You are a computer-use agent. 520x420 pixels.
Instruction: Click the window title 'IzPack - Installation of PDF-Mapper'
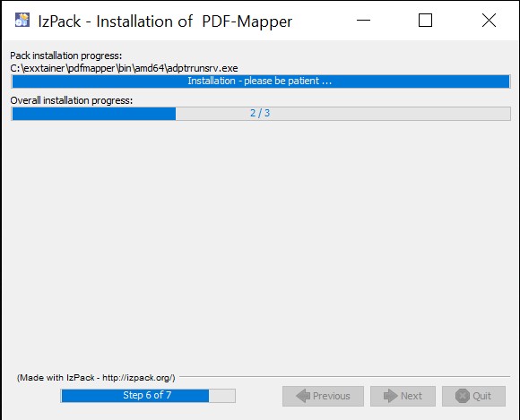165,21
